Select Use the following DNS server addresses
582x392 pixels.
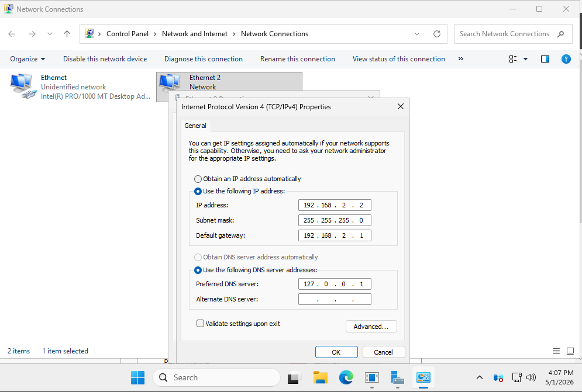tap(198, 270)
